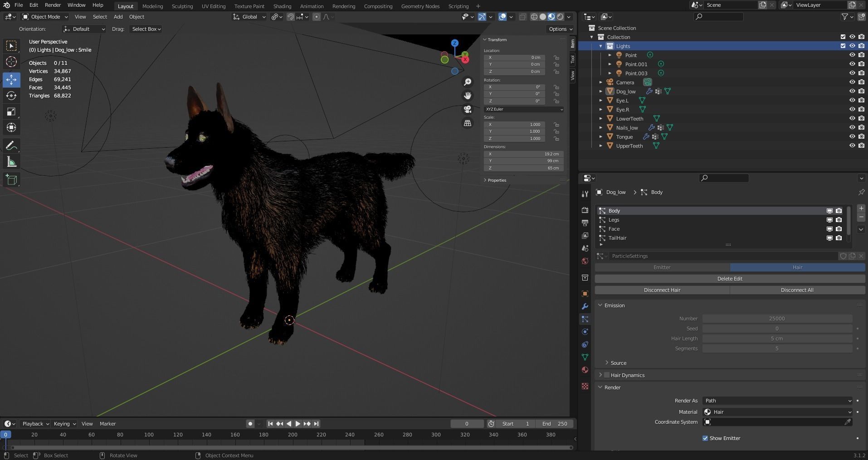Activate the Transform tool
This screenshot has width=868, height=460.
[x=11, y=127]
